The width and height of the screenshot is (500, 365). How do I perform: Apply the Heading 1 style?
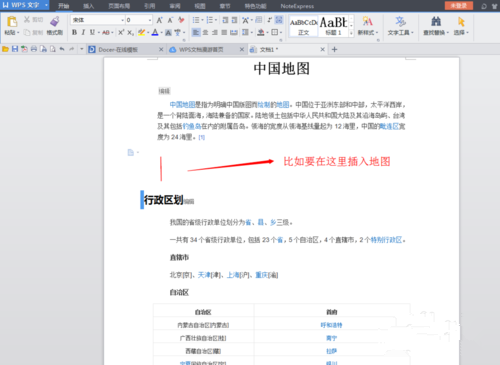[333, 26]
